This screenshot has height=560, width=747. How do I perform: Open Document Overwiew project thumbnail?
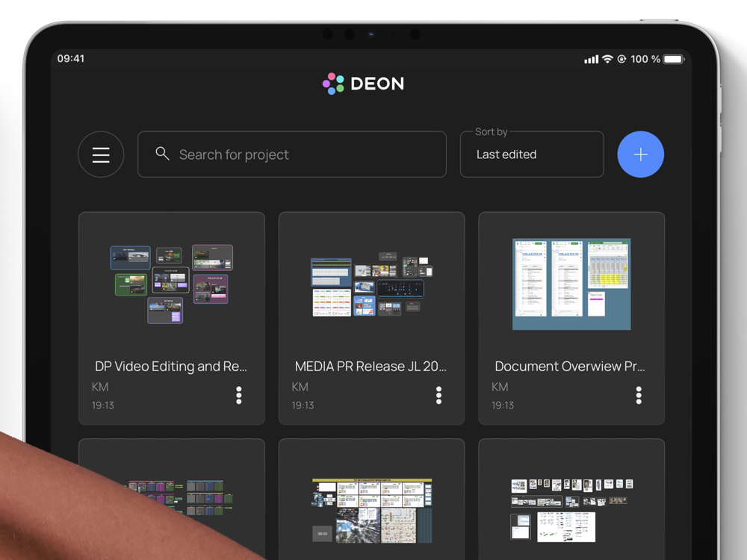coord(571,284)
